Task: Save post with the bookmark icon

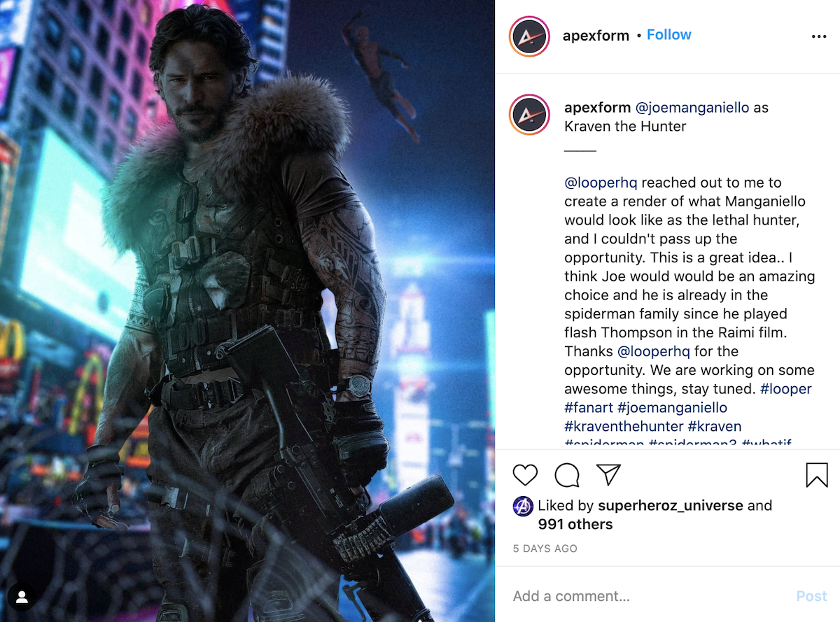Action: [817, 475]
